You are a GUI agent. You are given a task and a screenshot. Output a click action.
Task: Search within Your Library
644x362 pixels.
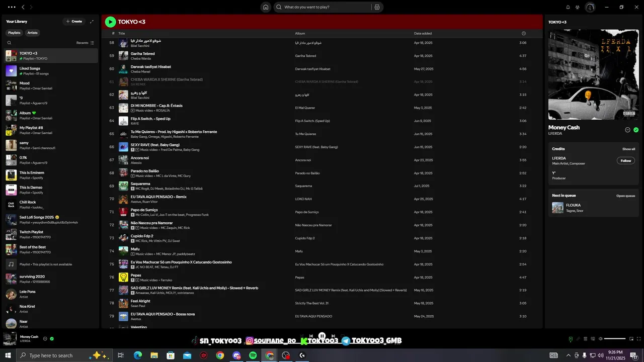click(x=9, y=43)
